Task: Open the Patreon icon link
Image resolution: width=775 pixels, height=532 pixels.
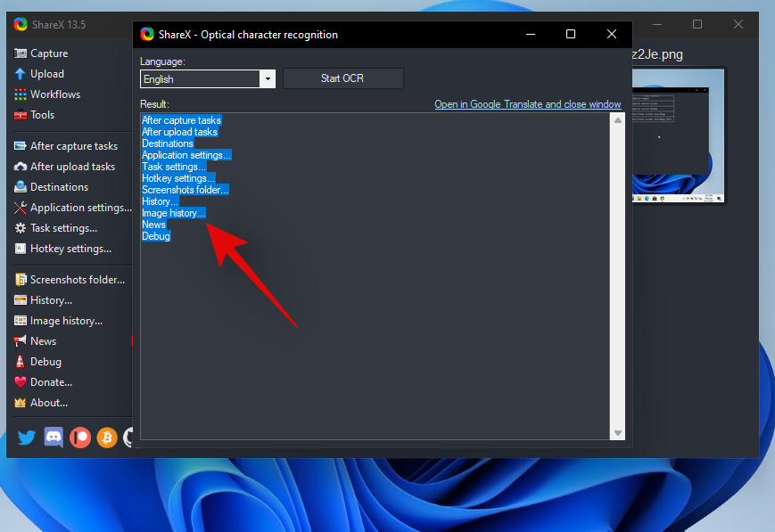Action: pyautogui.click(x=80, y=438)
